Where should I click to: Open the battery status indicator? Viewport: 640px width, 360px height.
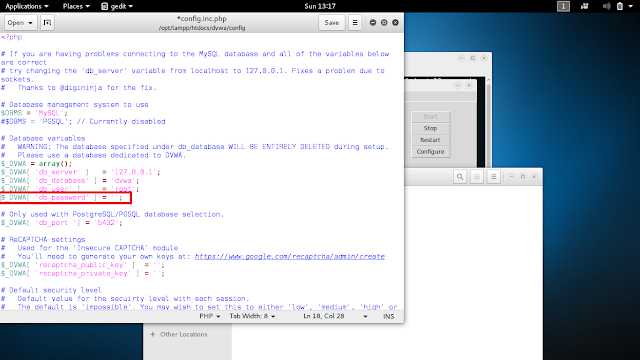(620, 6)
